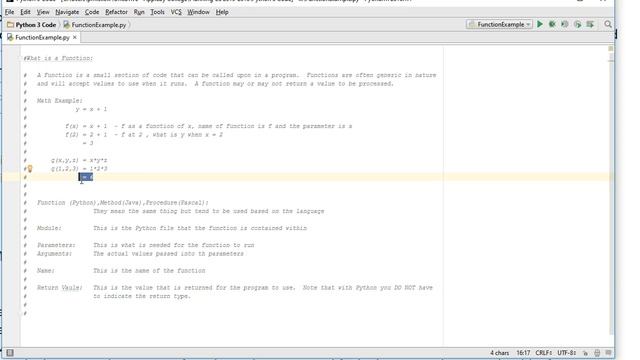Open the Code menu
Image resolution: width=640 pixels, height=360 pixels.
click(92, 12)
